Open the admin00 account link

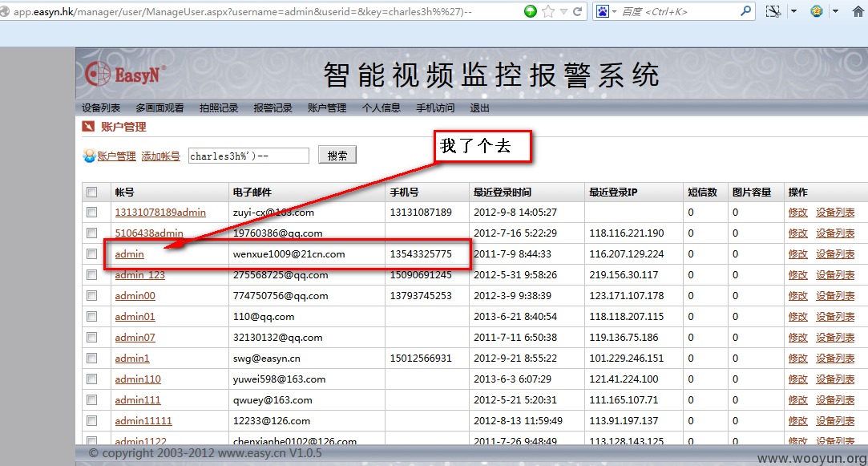click(x=135, y=296)
